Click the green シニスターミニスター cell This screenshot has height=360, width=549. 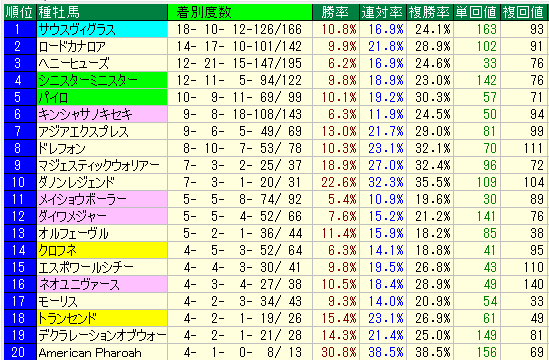tap(102, 81)
